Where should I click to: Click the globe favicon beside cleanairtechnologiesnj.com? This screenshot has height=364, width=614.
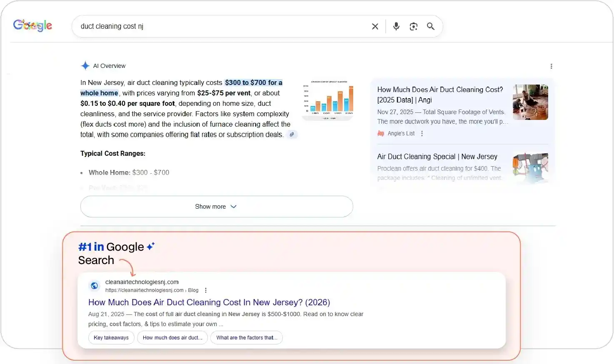click(x=94, y=286)
